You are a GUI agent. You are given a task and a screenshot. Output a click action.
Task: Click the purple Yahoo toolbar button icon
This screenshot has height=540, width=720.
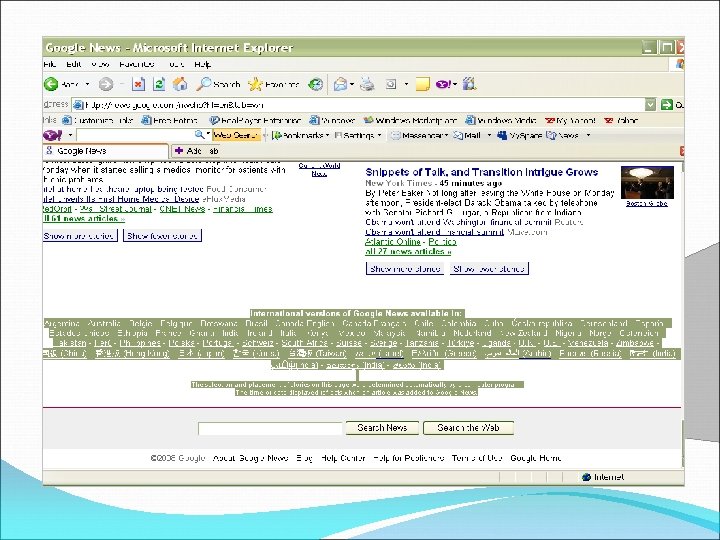443,84
